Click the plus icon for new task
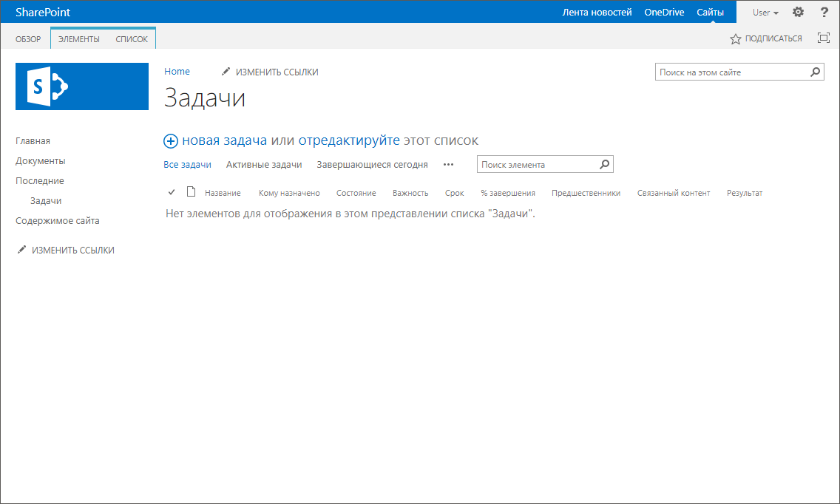The image size is (840, 504). [x=170, y=141]
